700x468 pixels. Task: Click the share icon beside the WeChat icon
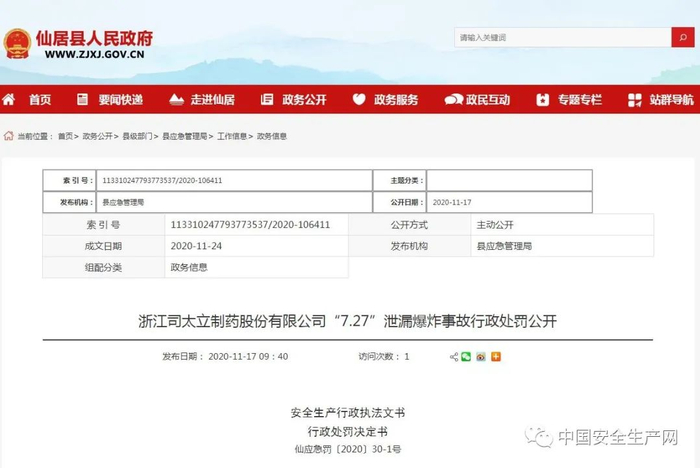454,357
